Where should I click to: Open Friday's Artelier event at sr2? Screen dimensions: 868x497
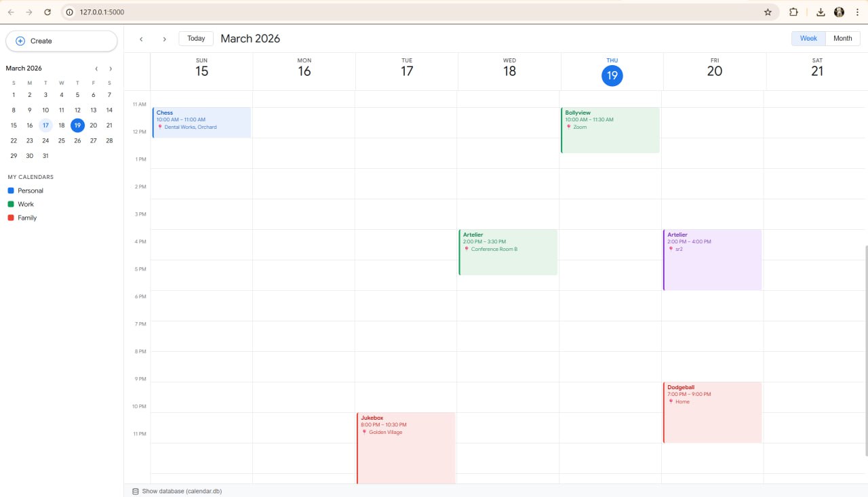[713, 260]
